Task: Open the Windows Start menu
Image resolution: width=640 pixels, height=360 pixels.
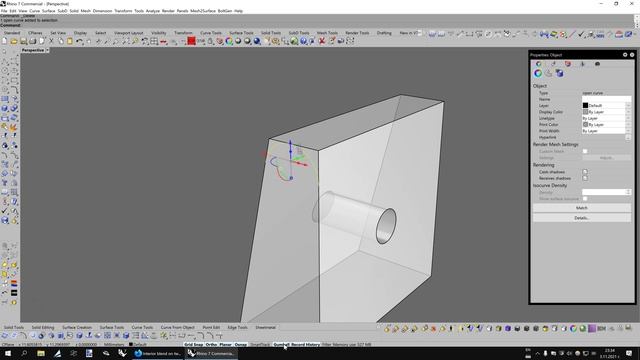Action: 8,353
